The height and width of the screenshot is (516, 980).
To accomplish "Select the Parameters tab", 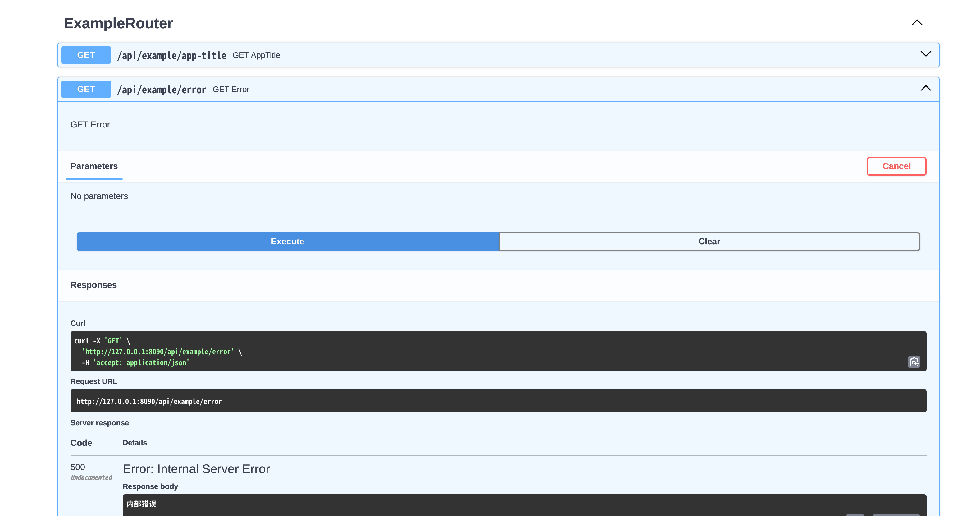I will tap(94, 166).
